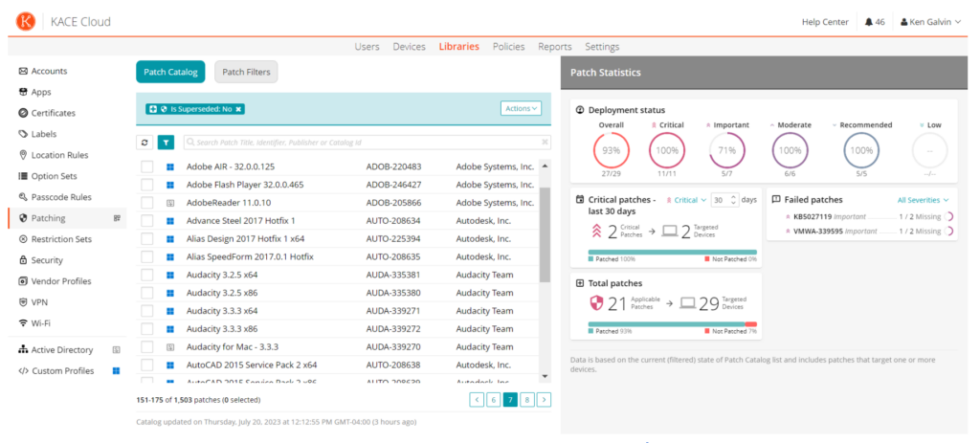Click the Windows icon for Adobe AIR row
The width and height of the screenshot is (980, 443).
[x=170, y=166]
